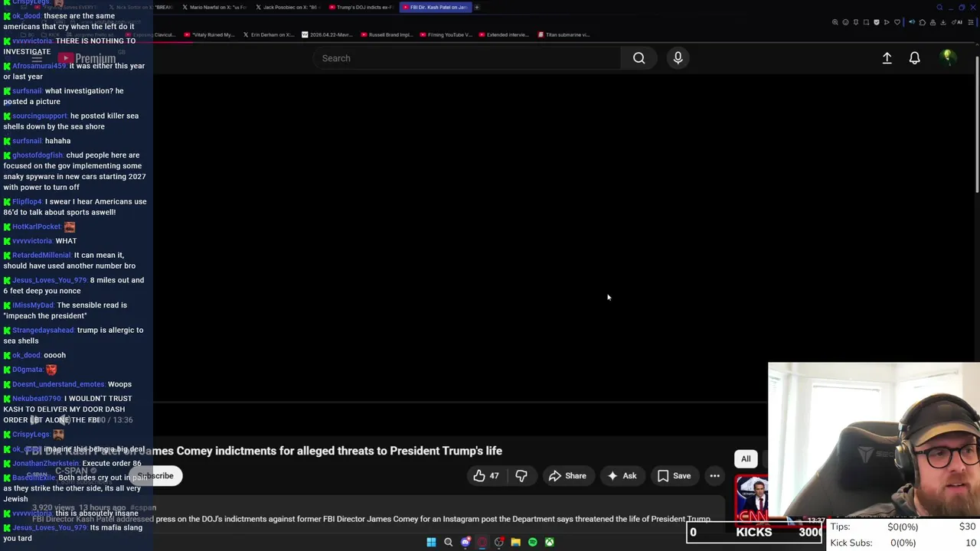The height and width of the screenshot is (551, 980).
Task: Open a new browser tab with plus
Action: pos(477,7)
